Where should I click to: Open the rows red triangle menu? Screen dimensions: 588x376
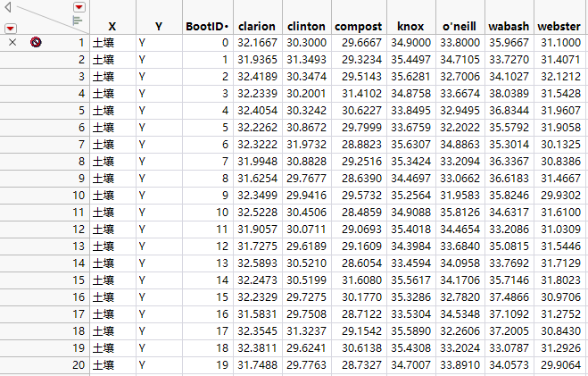pos(11,27)
